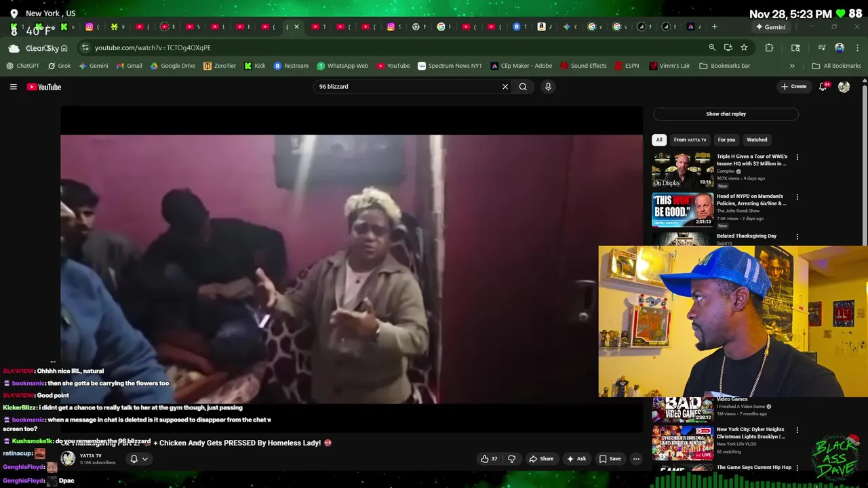
Task: Open options for Belated Thanksgiving Day video
Action: pos(797,237)
